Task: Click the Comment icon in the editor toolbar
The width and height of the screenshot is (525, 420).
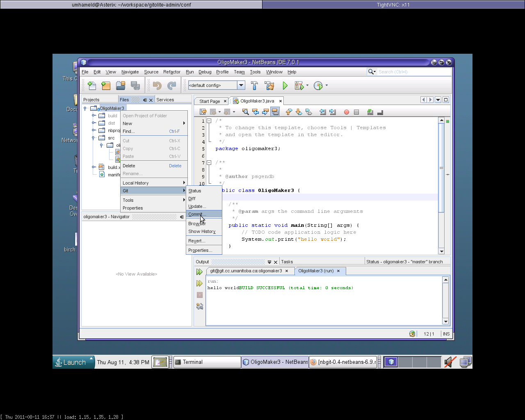Action: pyautogui.click(x=370, y=112)
